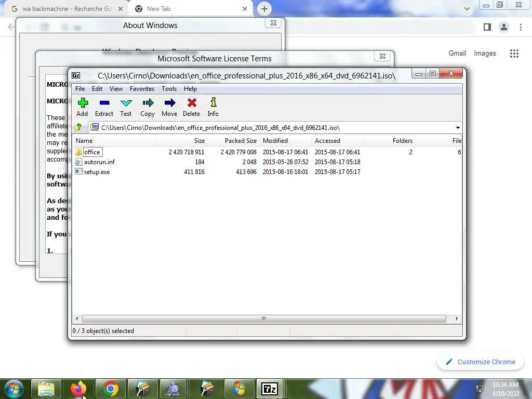Close the wa backmachine tab
This screenshot has height=399, width=532.
(x=121, y=9)
